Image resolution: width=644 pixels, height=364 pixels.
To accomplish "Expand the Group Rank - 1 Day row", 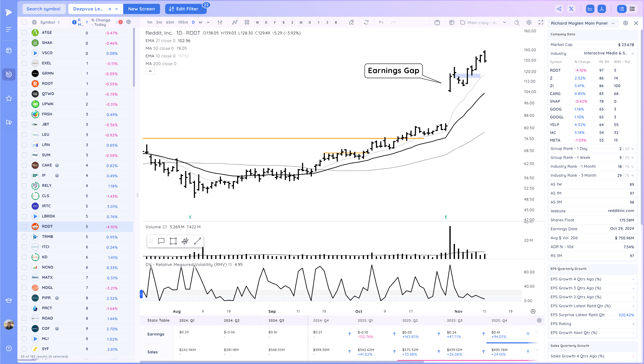I will [x=632, y=149].
